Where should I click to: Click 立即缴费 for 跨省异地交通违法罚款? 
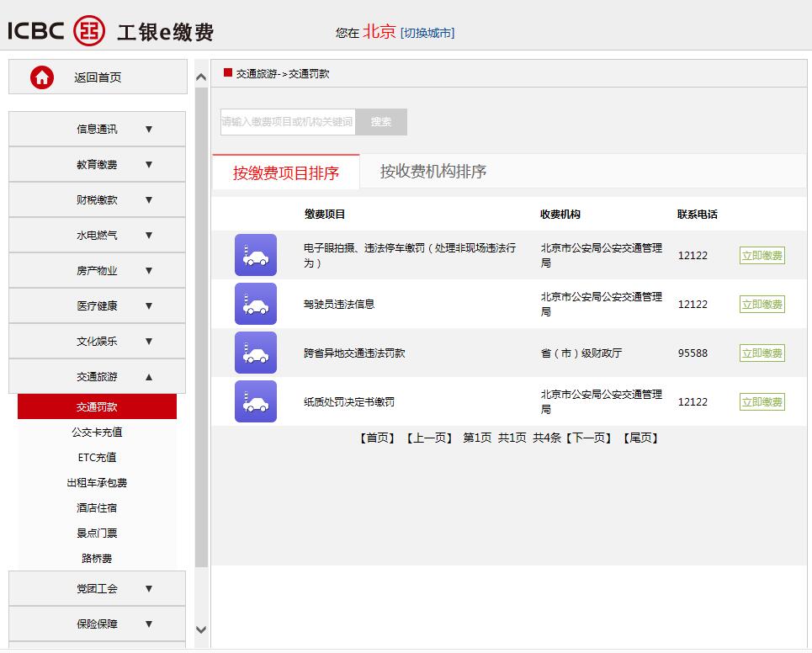click(x=762, y=353)
